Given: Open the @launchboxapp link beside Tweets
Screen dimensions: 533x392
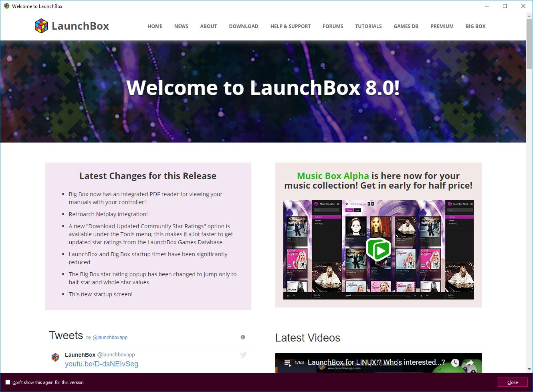Looking at the screenshot, I should coord(110,338).
